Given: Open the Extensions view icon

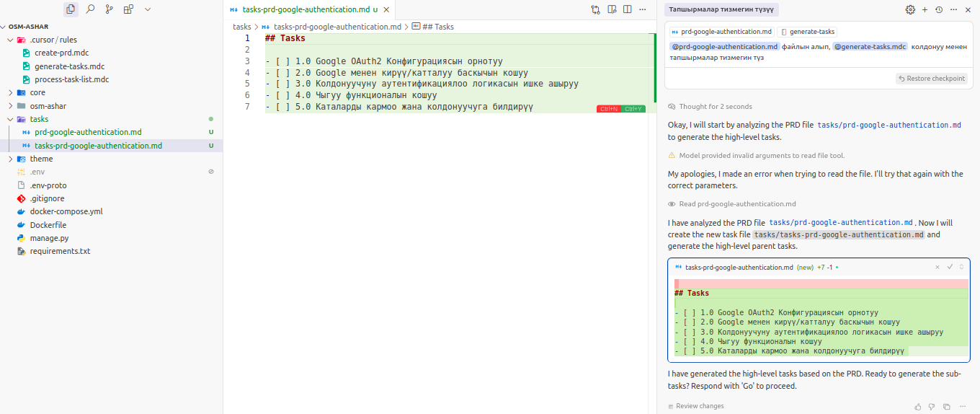Looking at the screenshot, I should 128,9.
